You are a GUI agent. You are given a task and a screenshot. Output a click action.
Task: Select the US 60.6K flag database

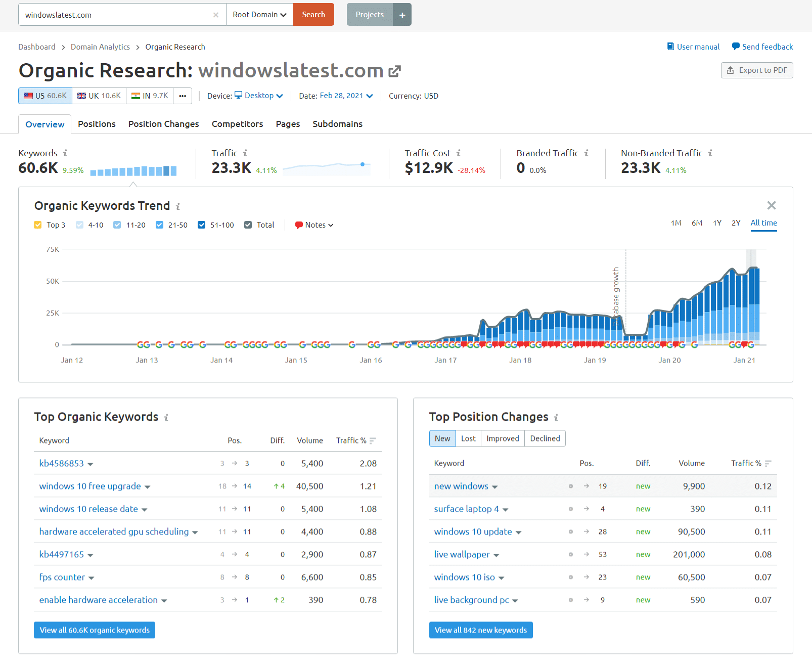pos(45,96)
